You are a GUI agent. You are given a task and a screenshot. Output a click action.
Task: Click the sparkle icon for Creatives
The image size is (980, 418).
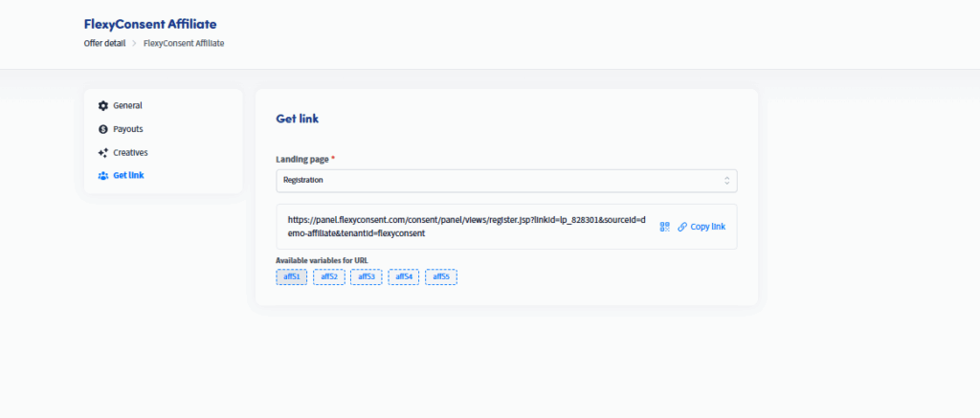[103, 152]
